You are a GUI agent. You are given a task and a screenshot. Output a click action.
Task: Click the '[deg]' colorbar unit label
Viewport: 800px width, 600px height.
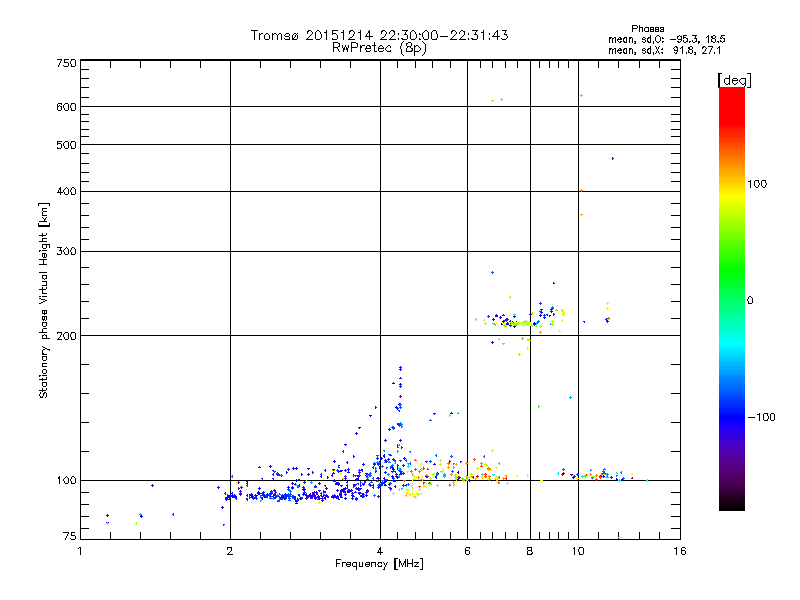click(x=734, y=80)
